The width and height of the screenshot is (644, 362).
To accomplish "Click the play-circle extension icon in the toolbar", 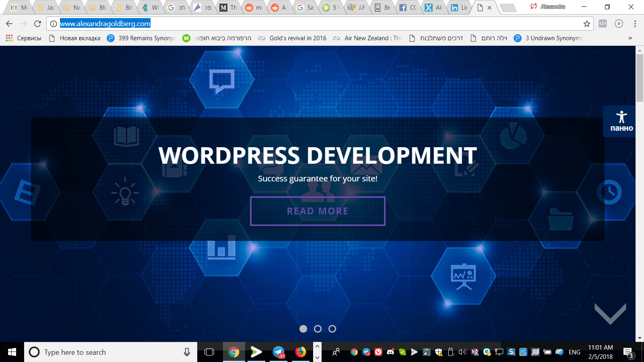I will (x=619, y=24).
